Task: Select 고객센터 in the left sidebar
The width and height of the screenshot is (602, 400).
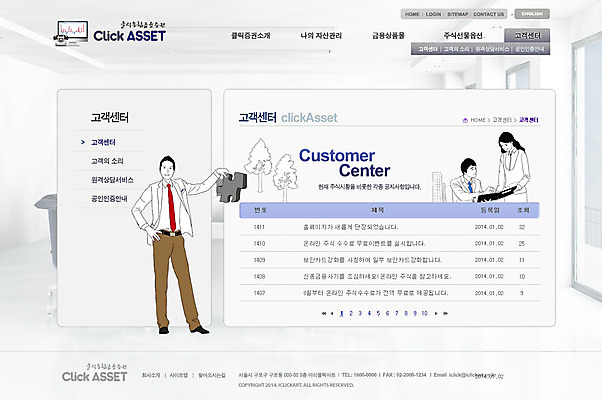Action: [x=103, y=142]
